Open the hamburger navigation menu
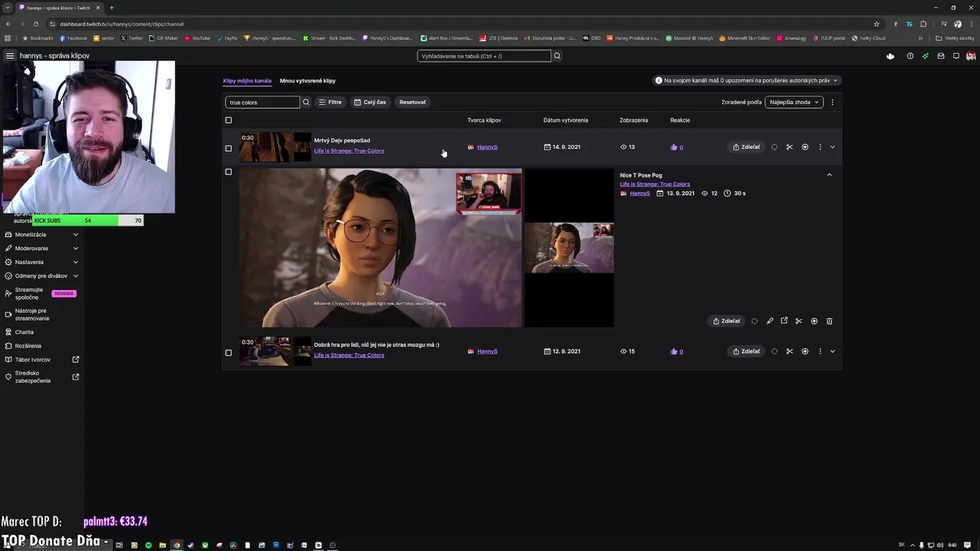980x551 pixels. [x=10, y=56]
